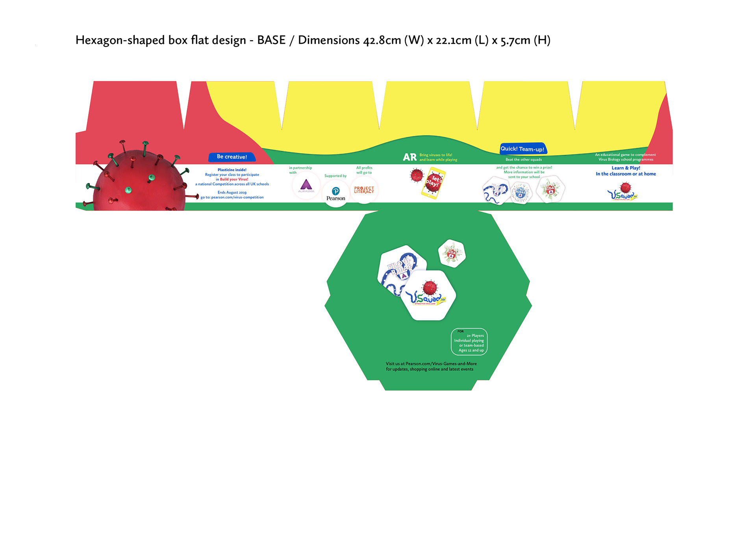The height and width of the screenshot is (535, 756).
Task: Click the small red virus beside phone
Action: click(416, 175)
